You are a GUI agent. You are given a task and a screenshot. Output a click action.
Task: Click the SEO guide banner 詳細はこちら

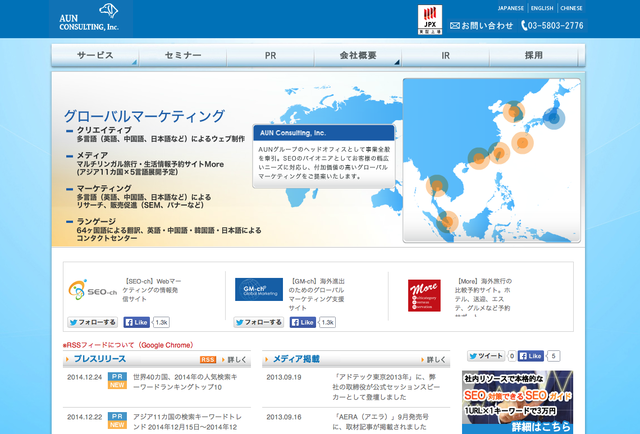pos(517,402)
